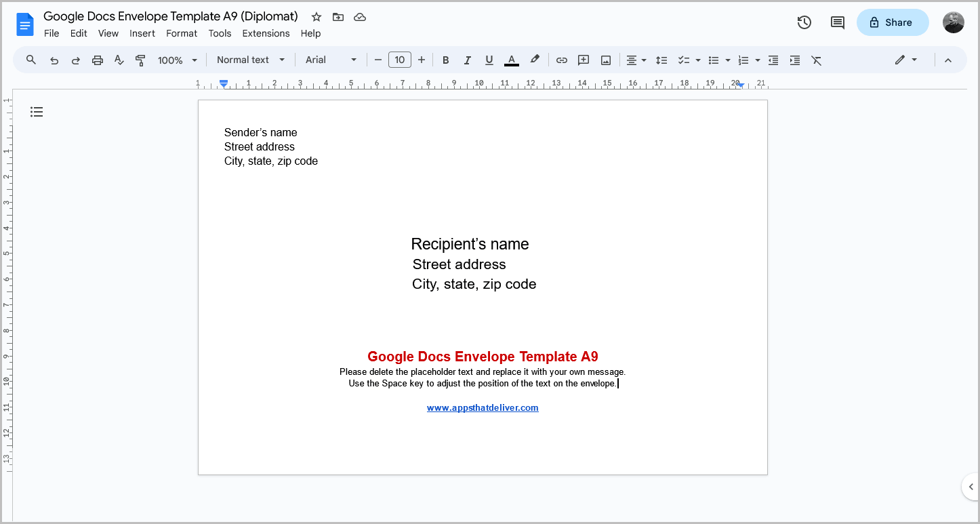The image size is (980, 524).
Task: Open the Format menu
Action: [x=182, y=33]
